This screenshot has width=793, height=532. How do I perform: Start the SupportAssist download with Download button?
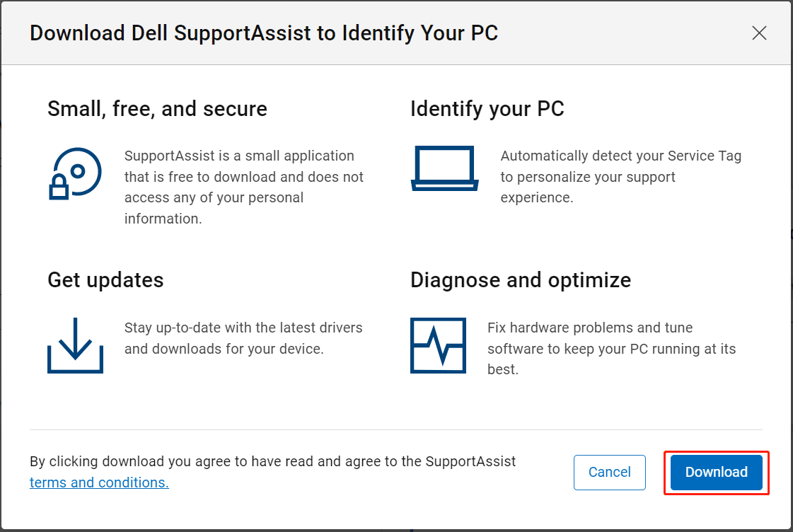tap(716, 473)
